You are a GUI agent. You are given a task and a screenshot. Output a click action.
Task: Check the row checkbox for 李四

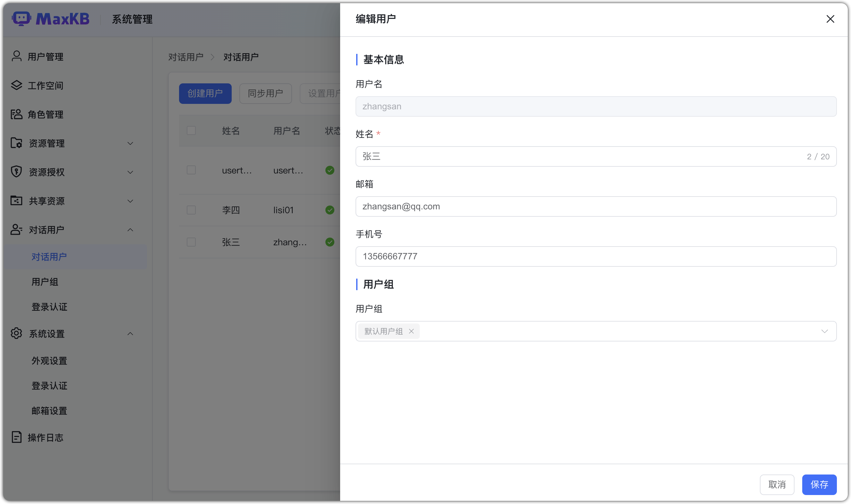(191, 210)
